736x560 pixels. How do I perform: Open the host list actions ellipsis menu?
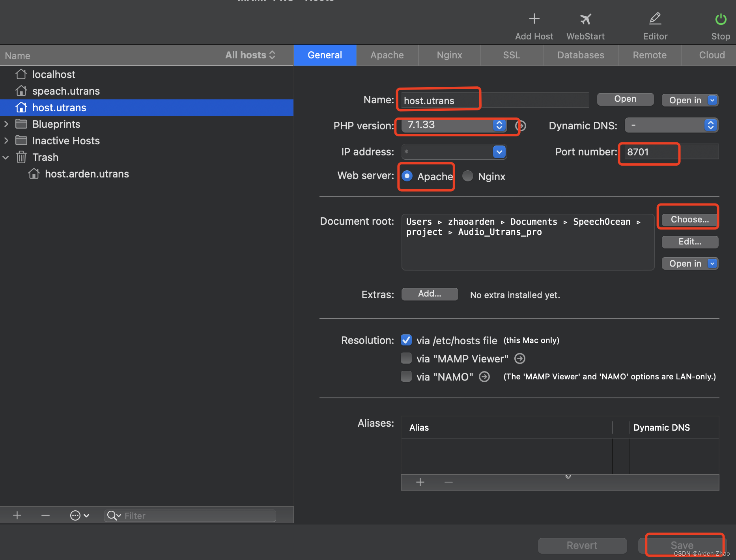click(79, 515)
